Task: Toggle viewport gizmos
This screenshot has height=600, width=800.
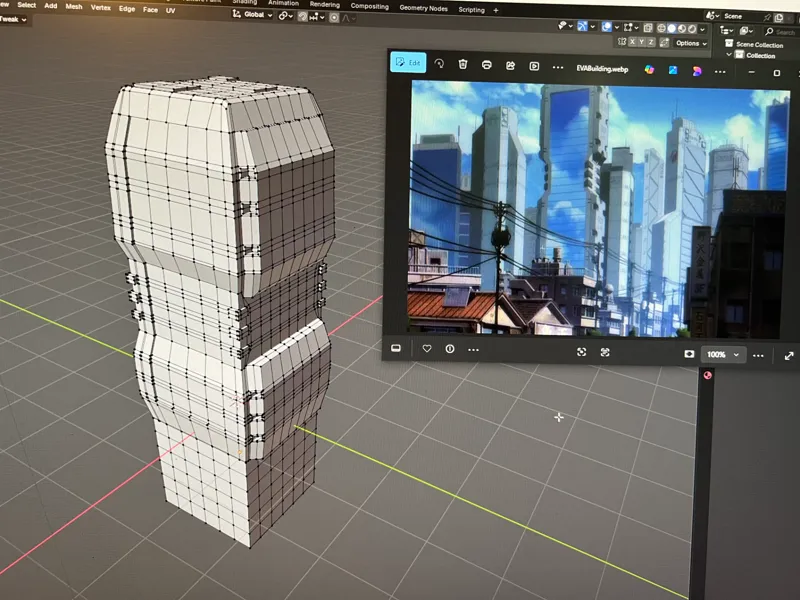Action: click(582, 26)
